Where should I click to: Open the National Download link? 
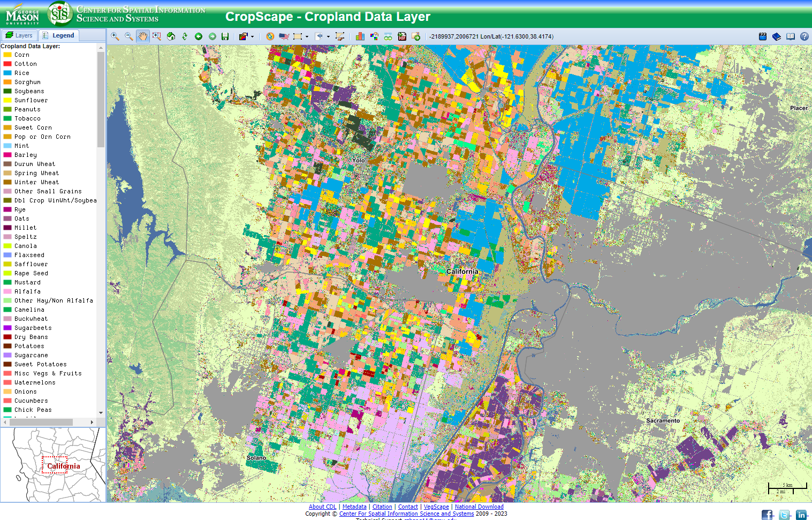[x=479, y=507]
